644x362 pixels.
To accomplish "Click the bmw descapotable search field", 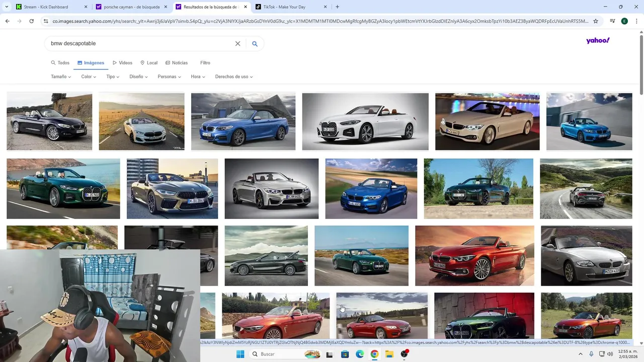I will coord(141,44).
